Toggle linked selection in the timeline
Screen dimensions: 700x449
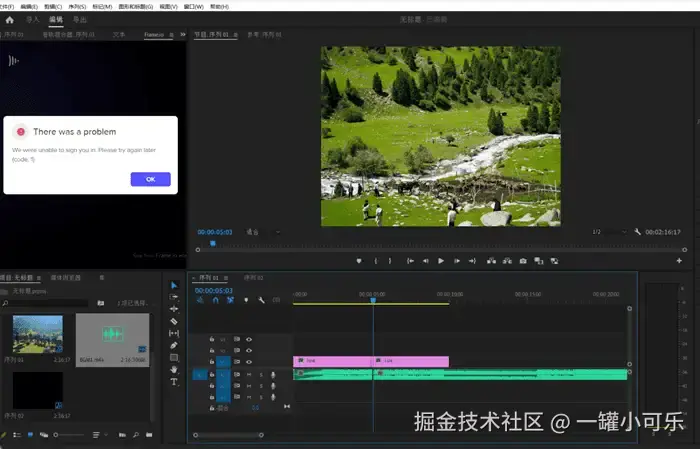coord(230,300)
